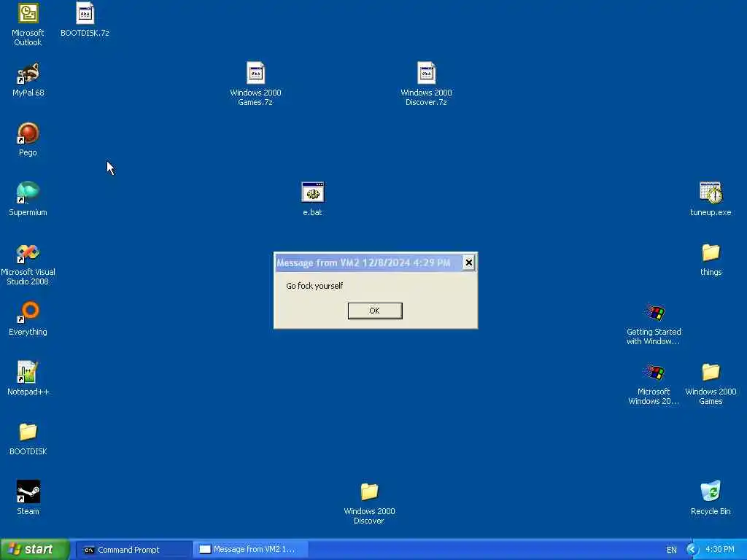Switch to Command Prompt taskbar button
The width and height of the screenshot is (747, 560).
pyautogui.click(x=134, y=550)
